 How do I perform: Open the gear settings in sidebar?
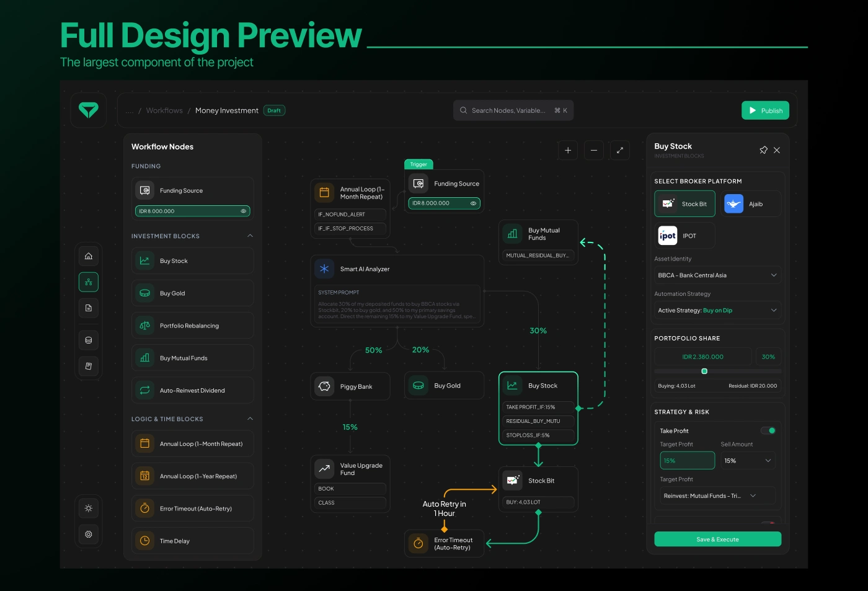[89, 535]
